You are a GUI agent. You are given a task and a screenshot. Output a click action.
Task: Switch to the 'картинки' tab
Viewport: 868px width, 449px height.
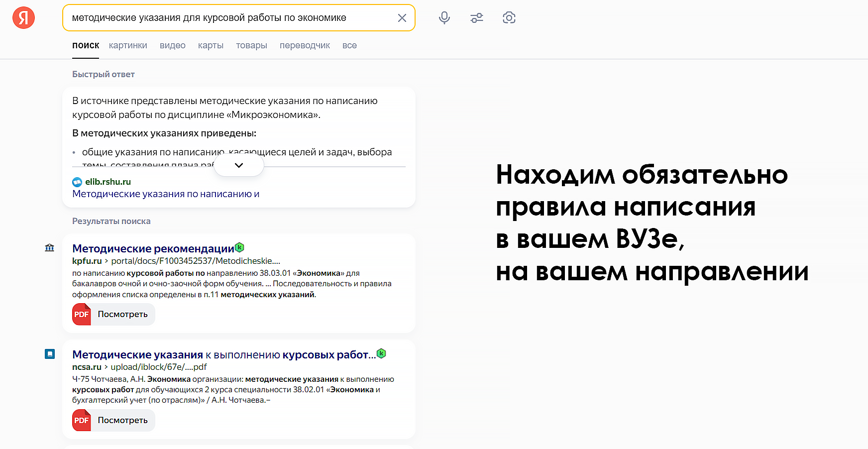coord(128,45)
